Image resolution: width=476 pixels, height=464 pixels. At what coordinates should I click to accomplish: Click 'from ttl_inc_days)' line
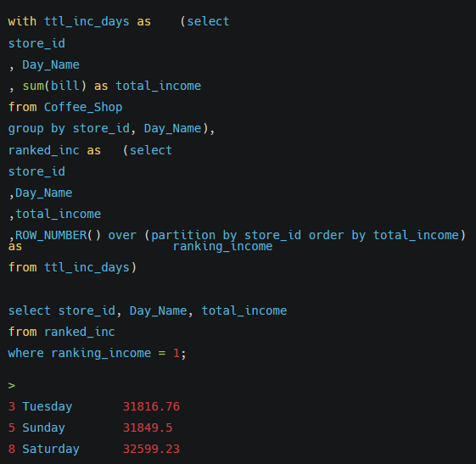(73, 267)
